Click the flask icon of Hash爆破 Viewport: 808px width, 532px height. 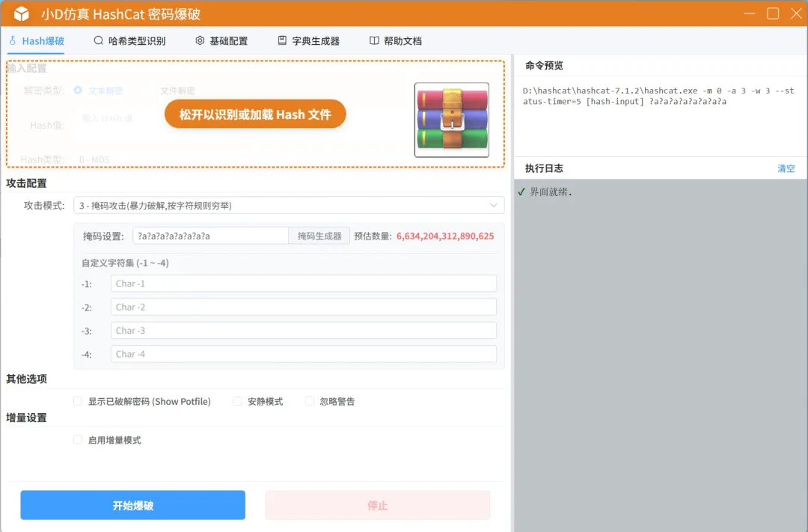[13, 40]
